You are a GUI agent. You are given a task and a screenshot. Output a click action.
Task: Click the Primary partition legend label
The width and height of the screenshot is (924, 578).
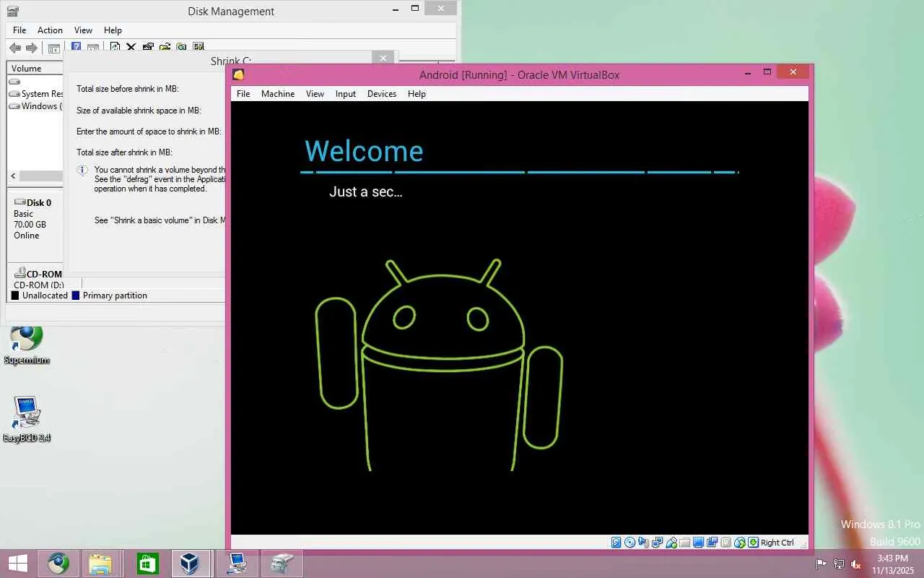click(115, 296)
